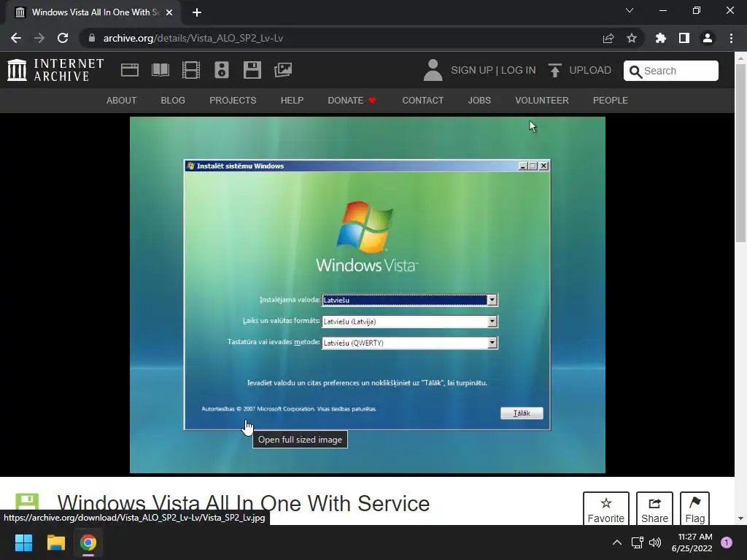
Task: Open the Texts book icon
Action: (160, 70)
